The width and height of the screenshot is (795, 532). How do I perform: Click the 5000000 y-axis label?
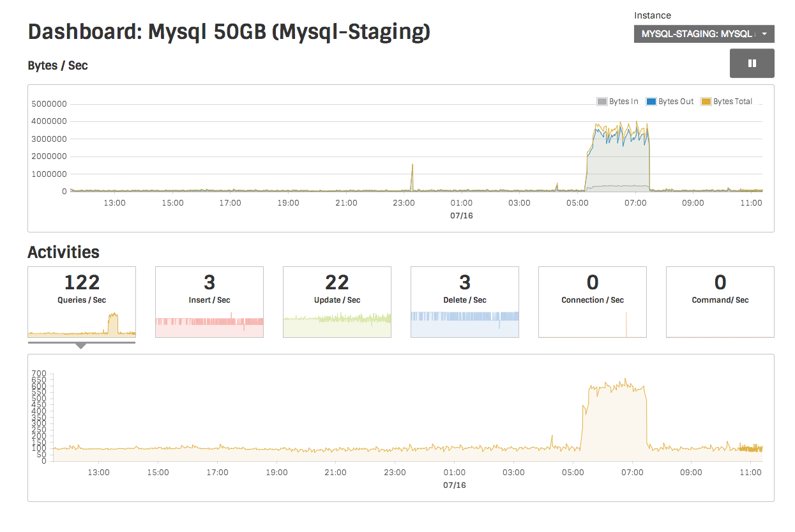tap(50, 104)
